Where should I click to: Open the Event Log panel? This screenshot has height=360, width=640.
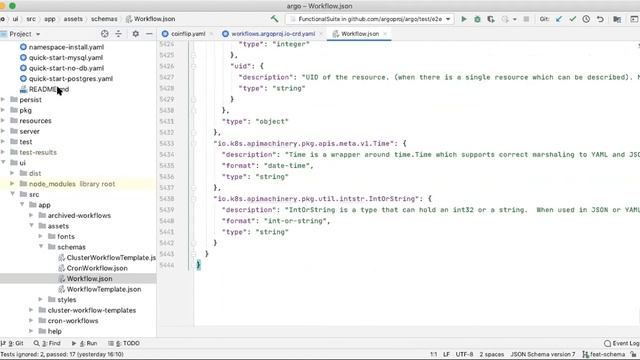622,343
